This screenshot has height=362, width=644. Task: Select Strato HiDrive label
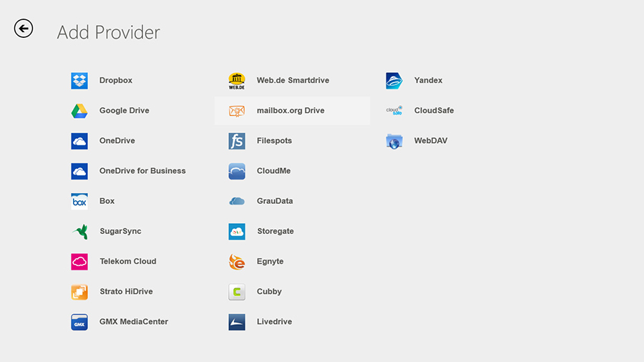[x=126, y=291]
